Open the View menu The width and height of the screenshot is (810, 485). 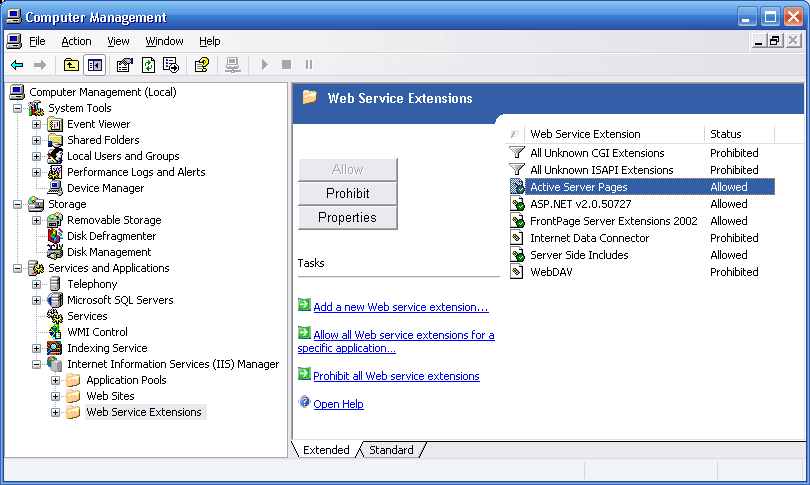[x=118, y=41]
